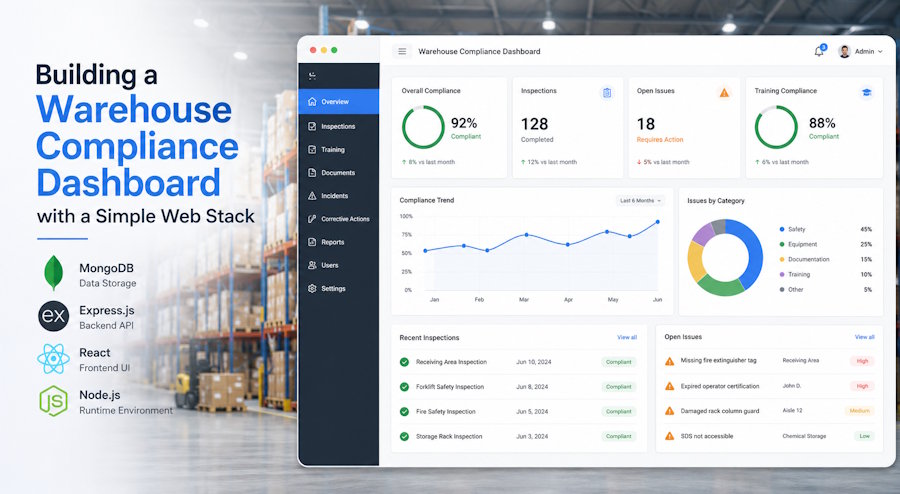
Task: Click the Jun data point on trend line
Action: [x=657, y=221]
